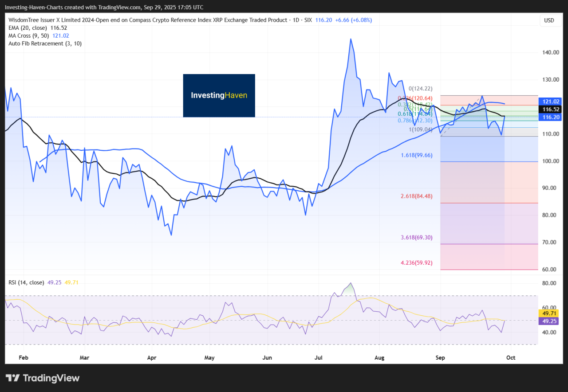Click the 3.618(69.30) Fibonacci level label

tap(416, 238)
